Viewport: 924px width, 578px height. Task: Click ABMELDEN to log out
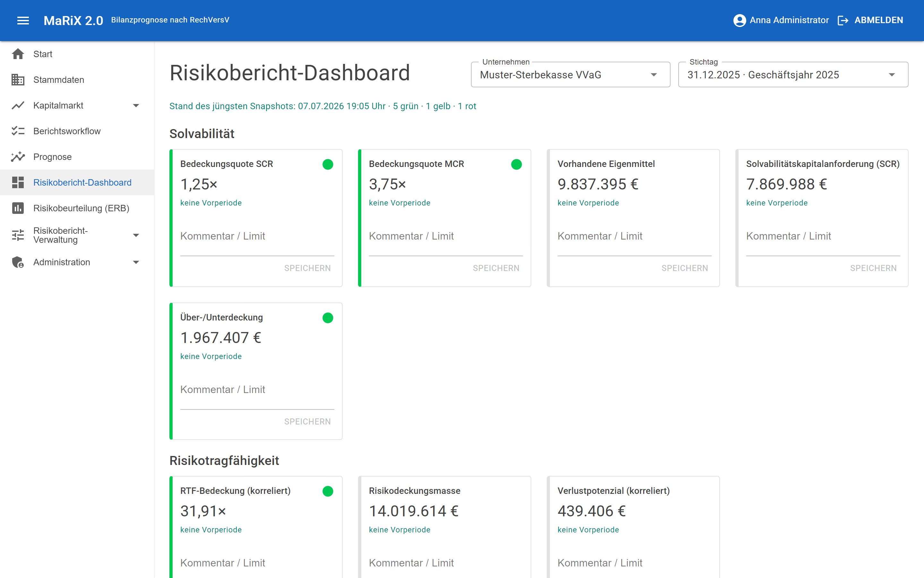point(878,20)
